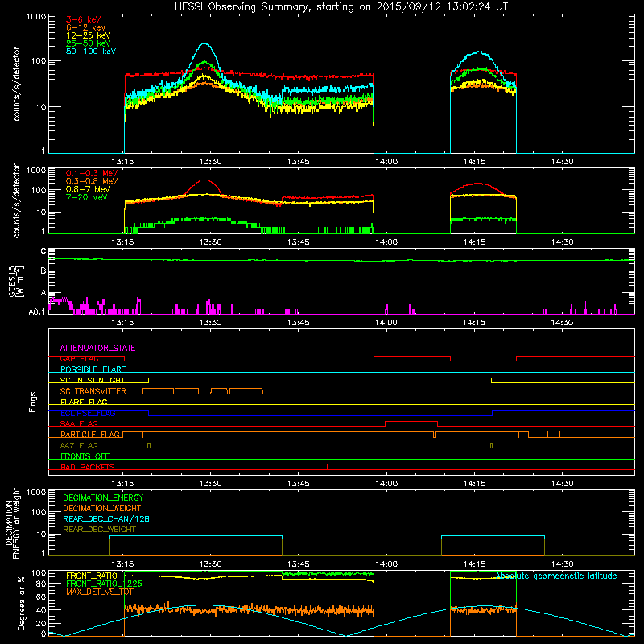Click the DECIMATION_WEIGHT legend label
Image resolution: width=644 pixels, height=644 pixels.
pos(102,509)
